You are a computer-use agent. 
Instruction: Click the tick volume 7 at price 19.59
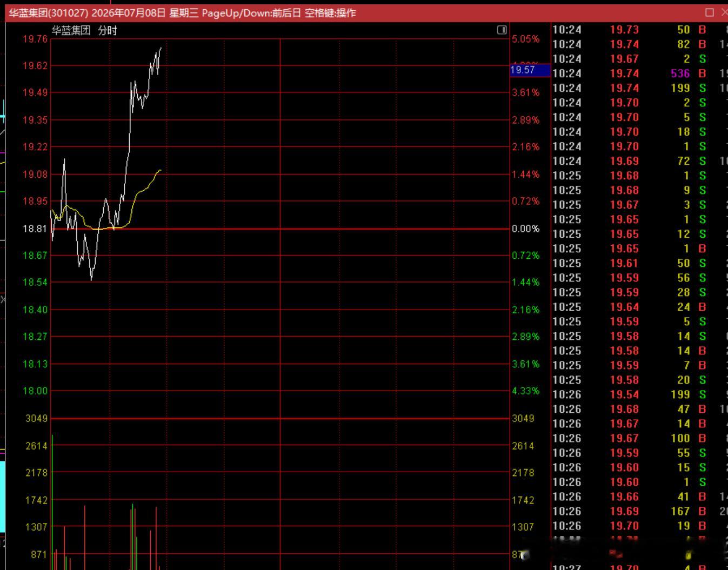[687, 365]
